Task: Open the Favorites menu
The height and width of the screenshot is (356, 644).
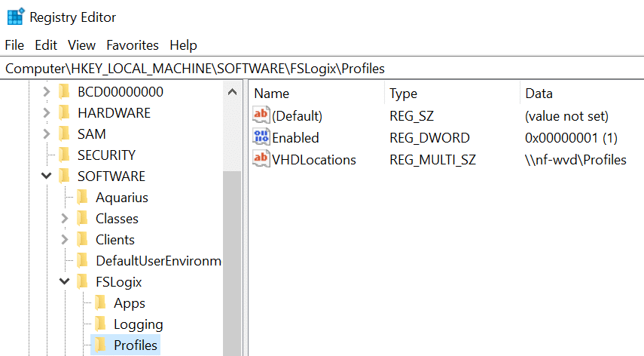Action: [x=133, y=45]
